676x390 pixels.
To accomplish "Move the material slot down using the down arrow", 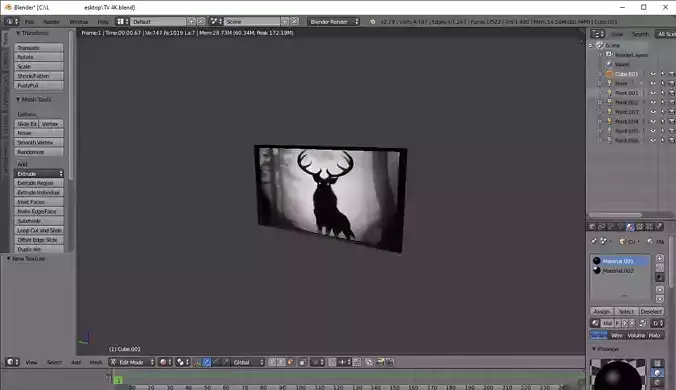I will click(660, 298).
